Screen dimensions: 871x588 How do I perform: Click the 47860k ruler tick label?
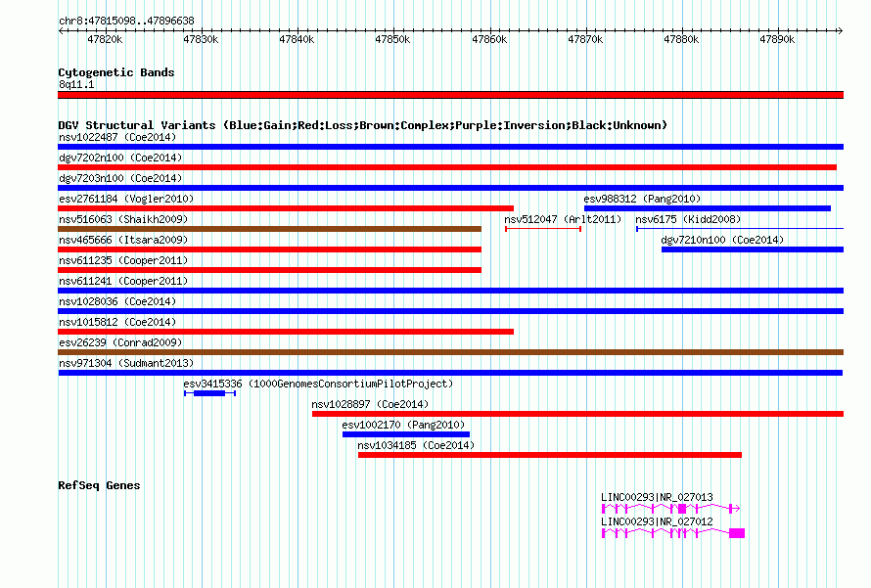pyautogui.click(x=489, y=39)
